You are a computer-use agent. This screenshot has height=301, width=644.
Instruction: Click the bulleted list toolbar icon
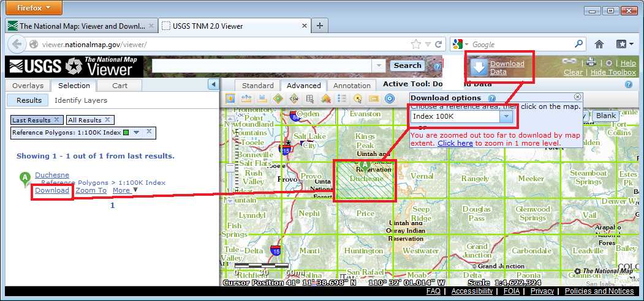click(342, 98)
